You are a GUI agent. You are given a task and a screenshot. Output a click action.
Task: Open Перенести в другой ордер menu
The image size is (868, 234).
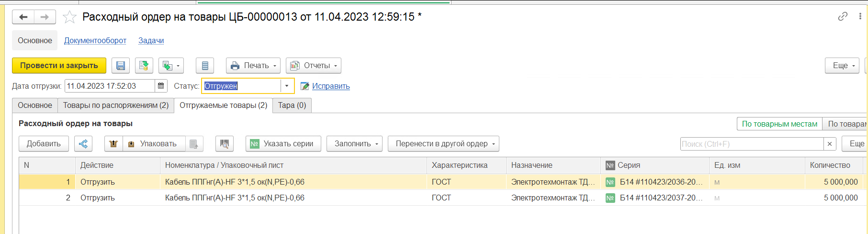coord(443,144)
